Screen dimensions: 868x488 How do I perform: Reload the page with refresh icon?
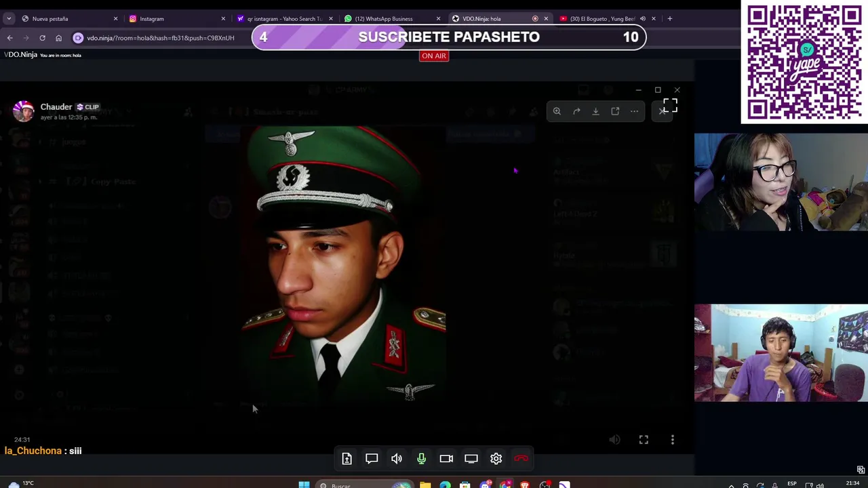point(42,38)
